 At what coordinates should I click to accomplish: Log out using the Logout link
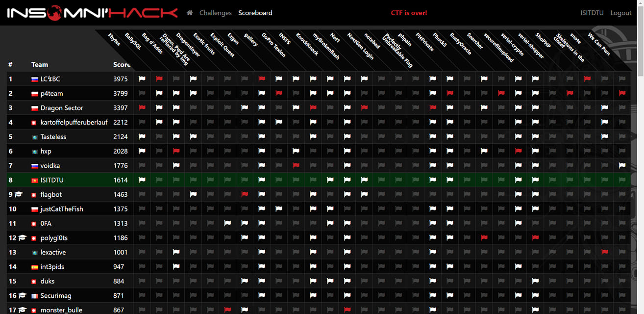point(621,13)
